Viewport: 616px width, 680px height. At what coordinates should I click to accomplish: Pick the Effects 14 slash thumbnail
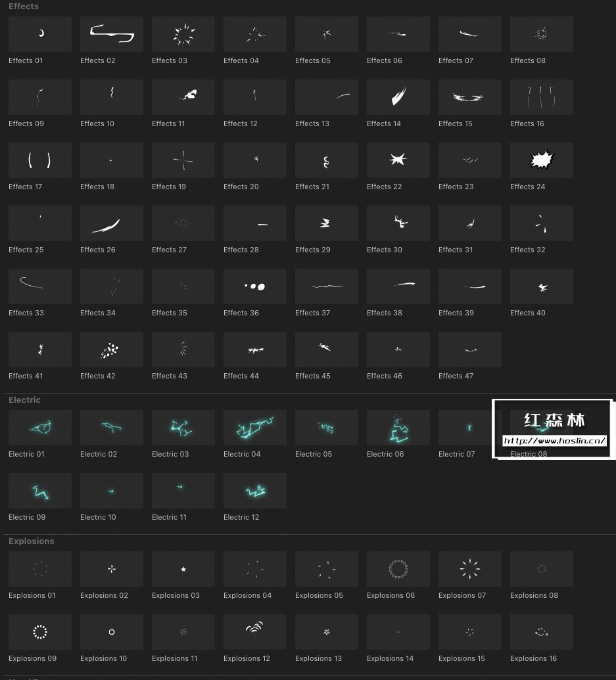(398, 97)
